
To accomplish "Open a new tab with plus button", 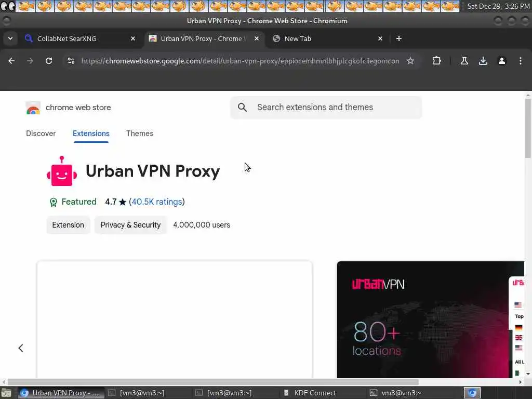I will coord(398,38).
